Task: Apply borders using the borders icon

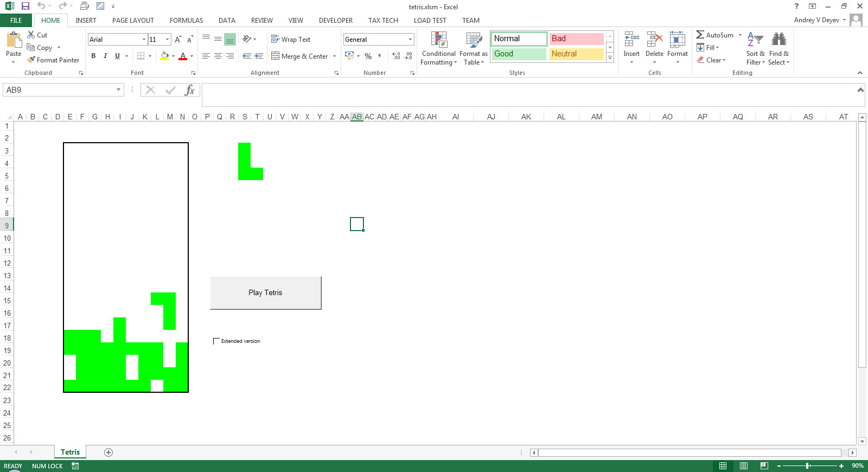Action: pyautogui.click(x=141, y=56)
